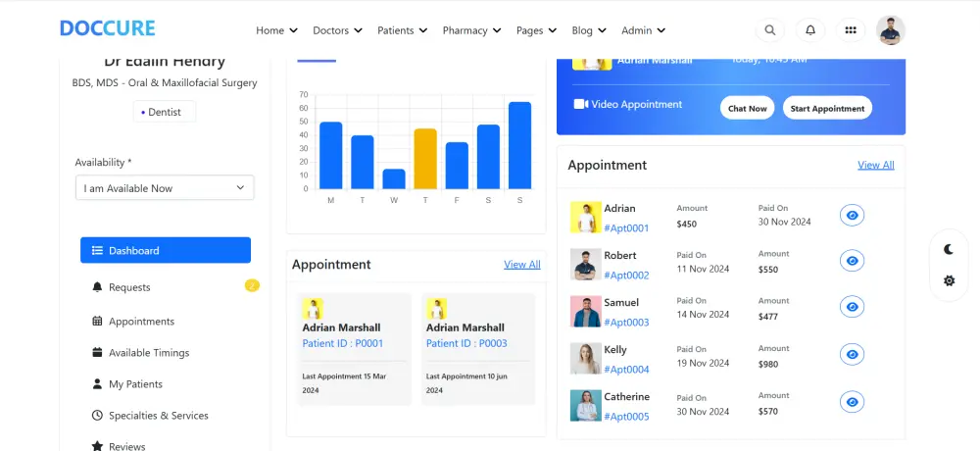Open the user profile avatar menu

[890, 30]
